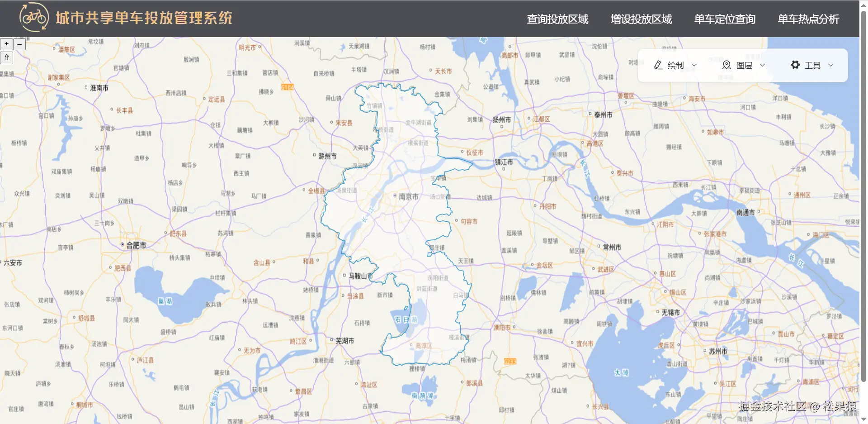Click the 仪征市 label on map
The width and height of the screenshot is (868, 424).
(474, 152)
